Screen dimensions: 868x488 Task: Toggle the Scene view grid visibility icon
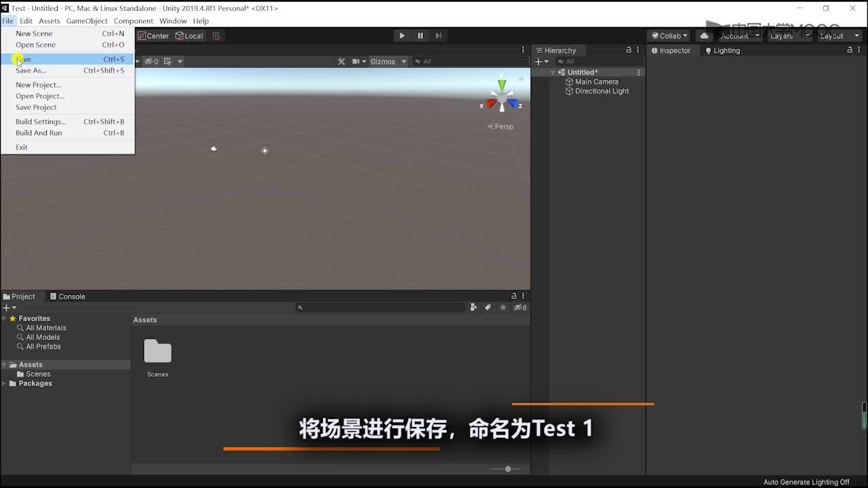[167, 62]
